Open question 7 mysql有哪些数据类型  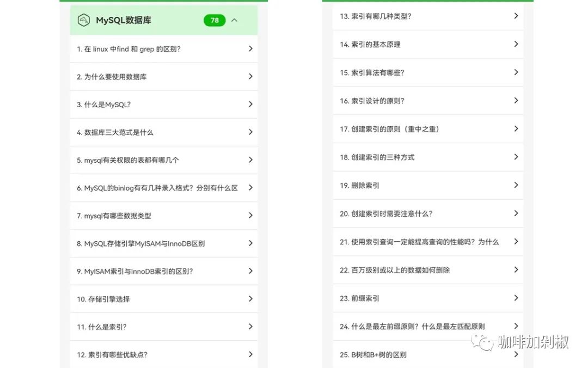163,216
